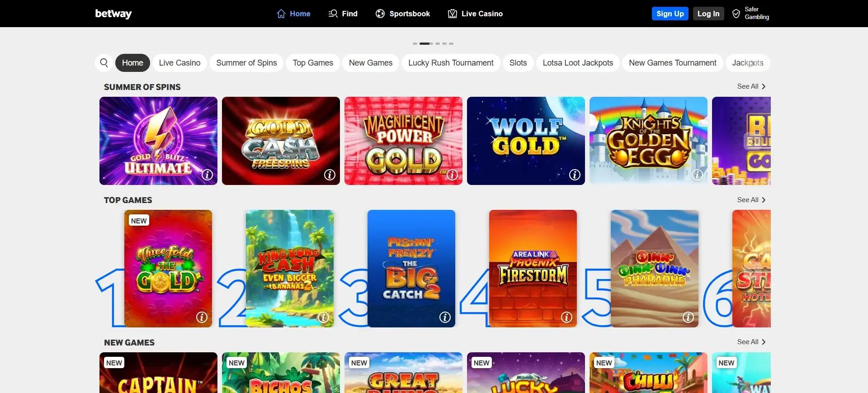Show info for Magnificent Power Gold
The height and width of the screenshot is (393, 868).
tap(452, 175)
